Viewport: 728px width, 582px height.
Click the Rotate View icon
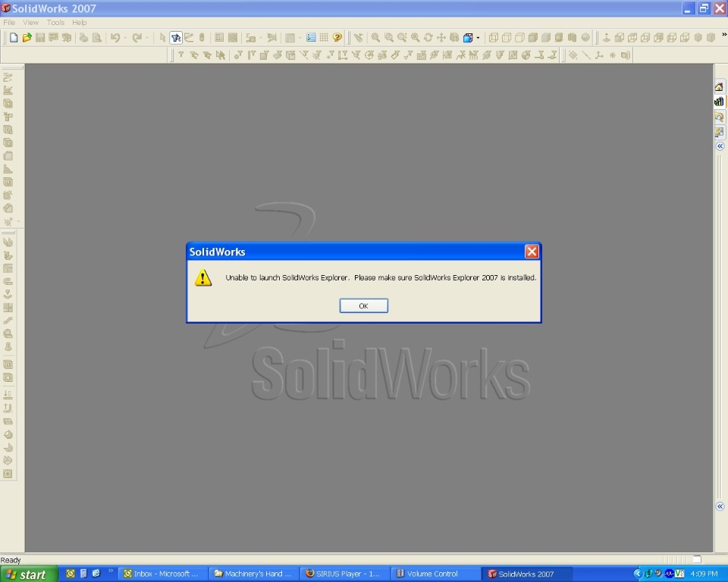coord(428,38)
